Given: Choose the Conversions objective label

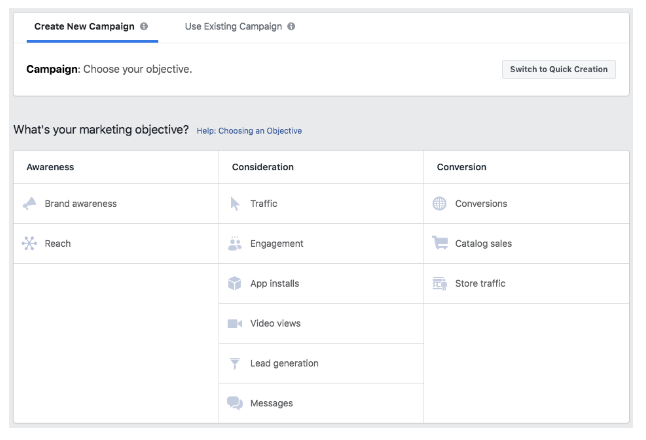Looking at the screenshot, I should tap(481, 204).
